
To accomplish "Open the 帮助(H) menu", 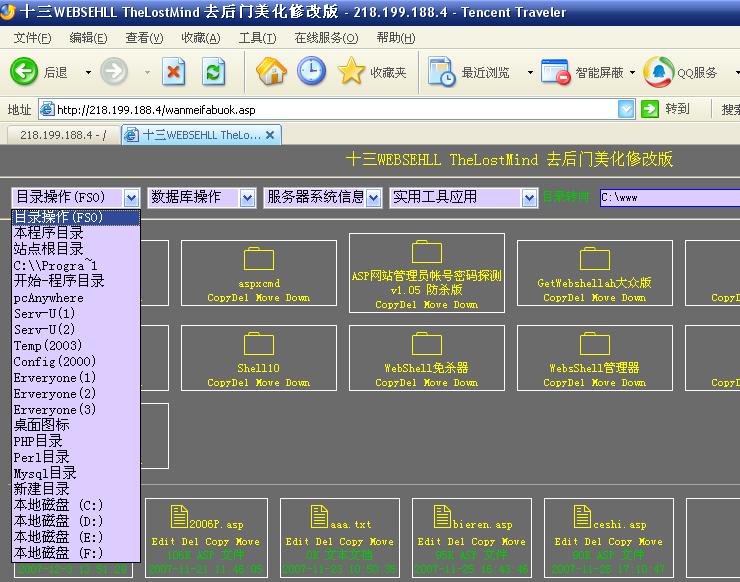I will point(396,38).
